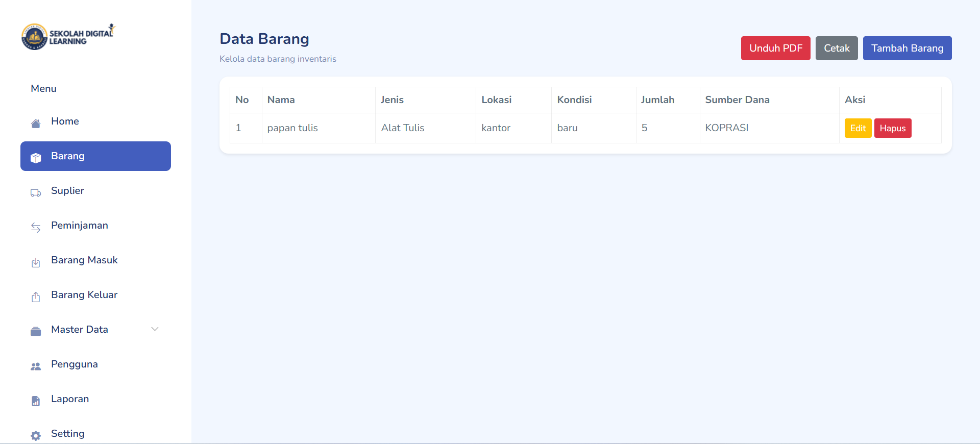Click the Peminjaman arrows icon
The width and height of the screenshot is (980, 444).
[36, 228]
